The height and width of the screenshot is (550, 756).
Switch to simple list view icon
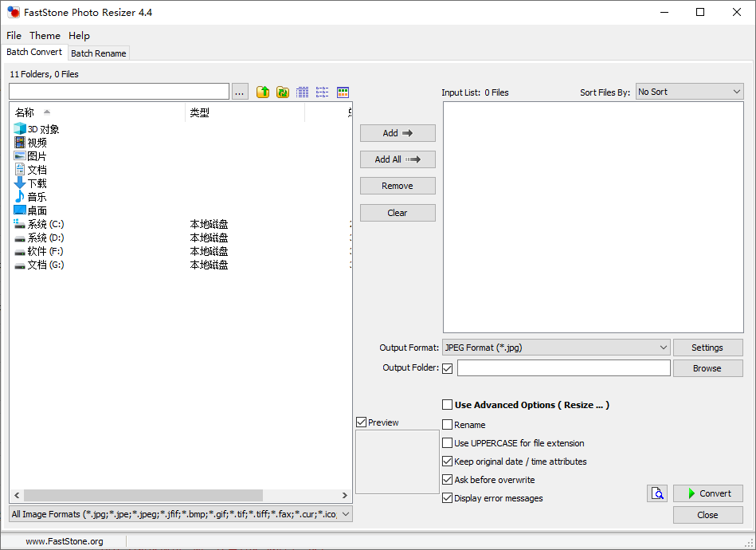(x=323, y=92)
